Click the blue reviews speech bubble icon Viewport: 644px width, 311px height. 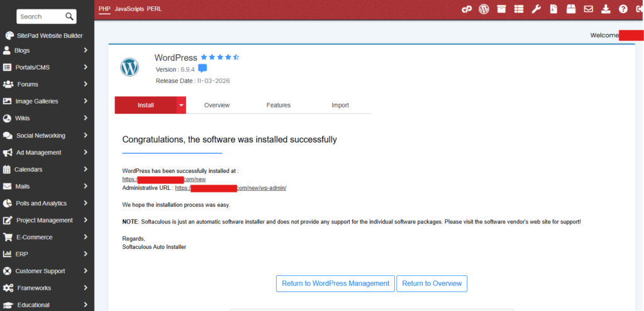click(203, 68)
